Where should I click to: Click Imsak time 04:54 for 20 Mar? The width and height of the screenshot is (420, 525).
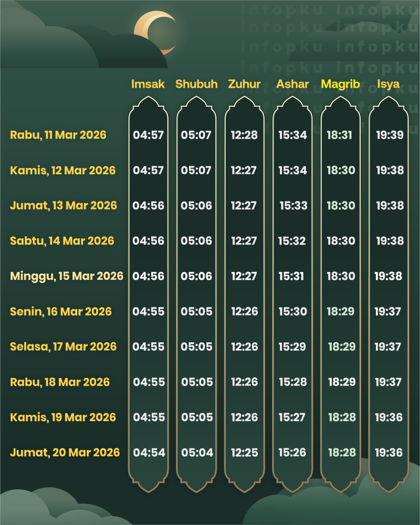(x=149, y=453)
